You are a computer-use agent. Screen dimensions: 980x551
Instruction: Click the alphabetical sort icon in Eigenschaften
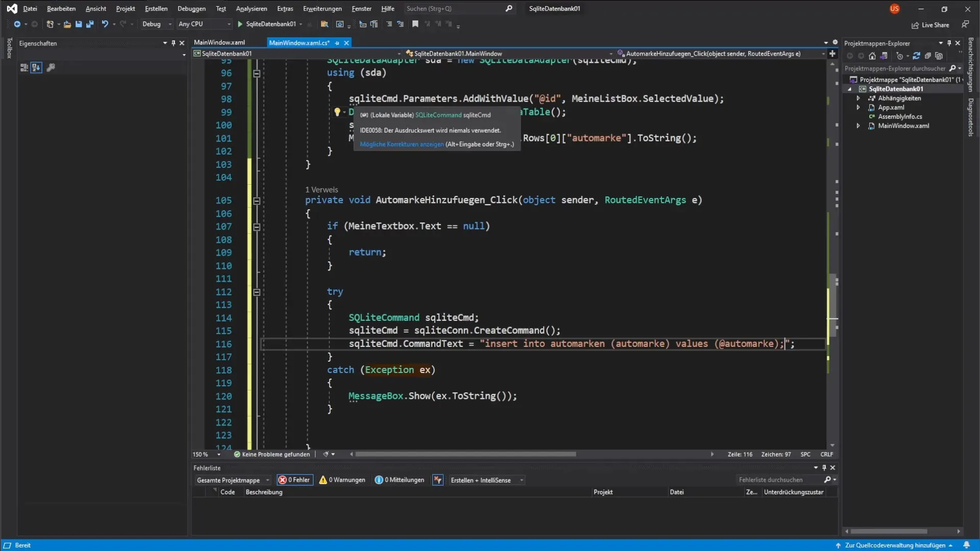coord(36,67)
